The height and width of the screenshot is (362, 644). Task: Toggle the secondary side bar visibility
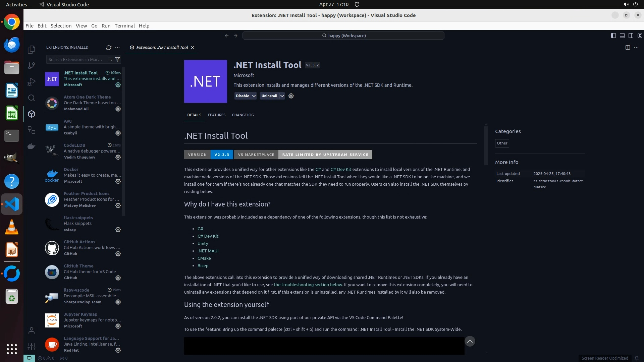pyautogui.click(x=631, y=36)
